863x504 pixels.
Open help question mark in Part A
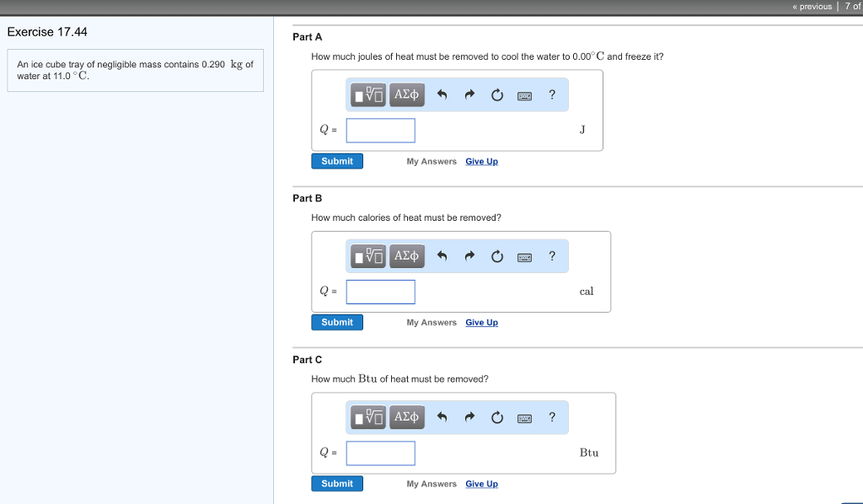point(552,94)
